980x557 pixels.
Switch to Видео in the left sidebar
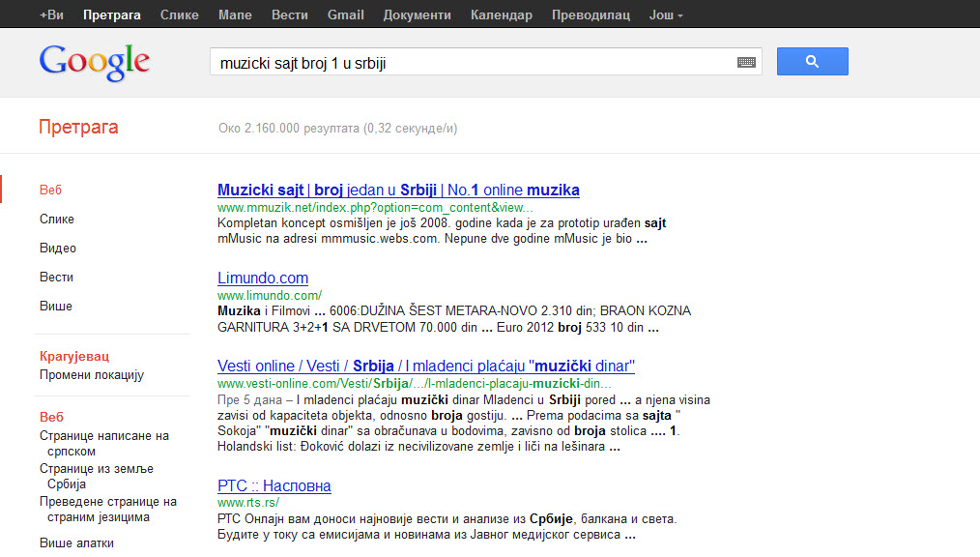click(x=57, y=248)
